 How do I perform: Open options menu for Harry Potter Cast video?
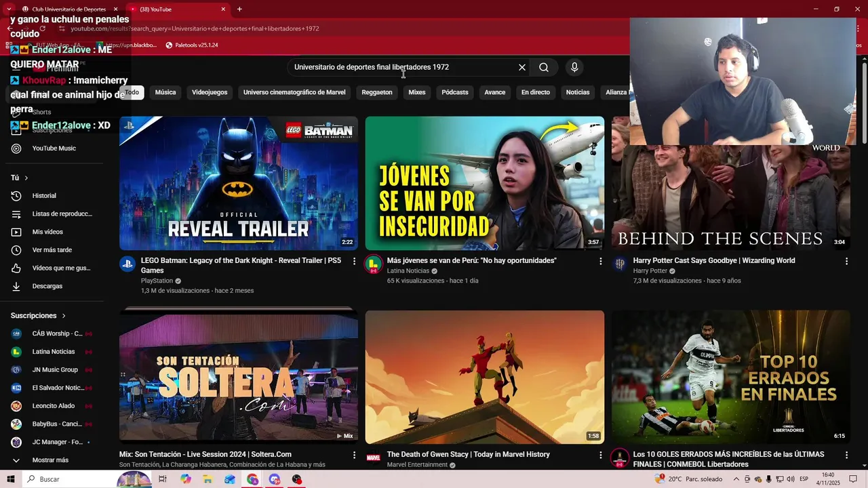click(846, 261)
